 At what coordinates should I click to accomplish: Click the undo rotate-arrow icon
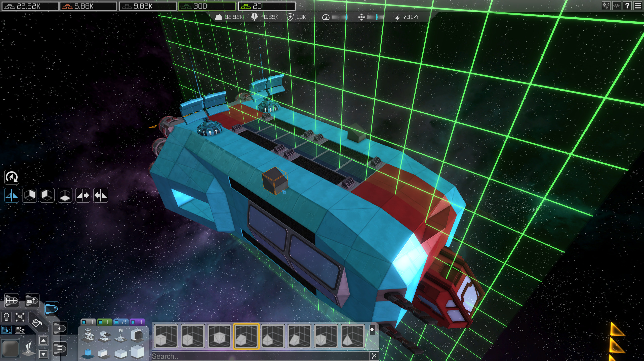11,177
